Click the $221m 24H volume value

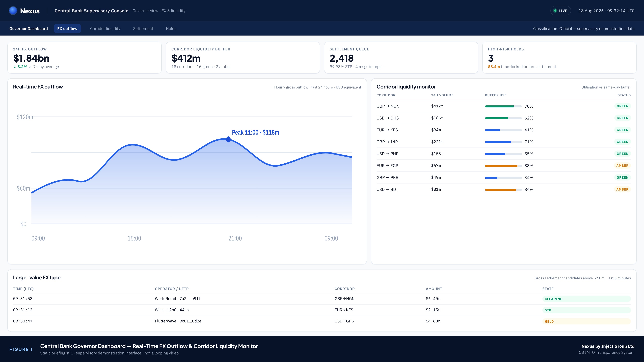(x=437, y=142)
